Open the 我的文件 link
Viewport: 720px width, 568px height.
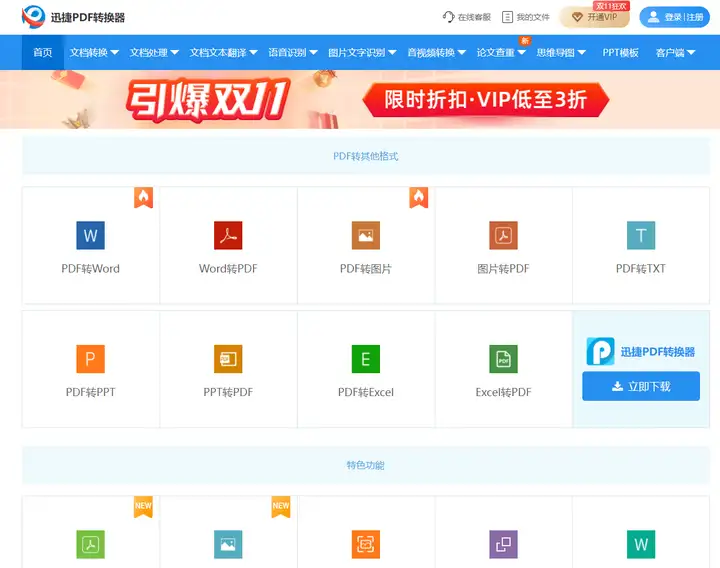526,17
